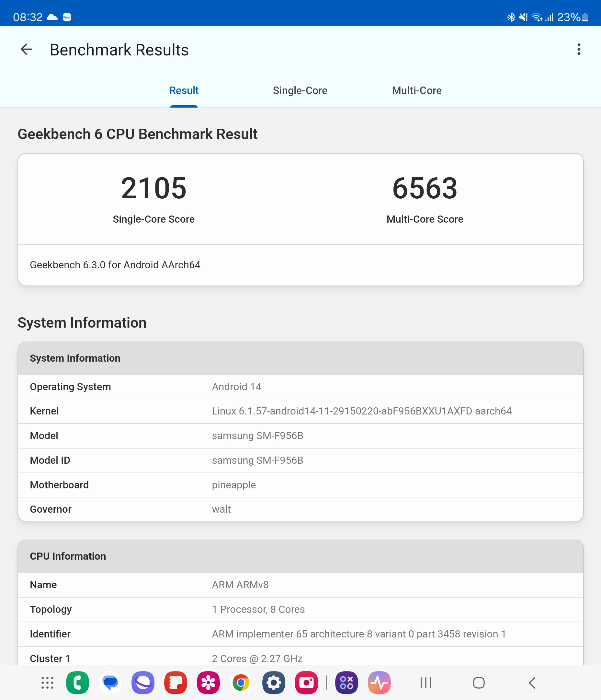This screenshot has height=700, width=601.
Task: Tap the single-core score 2105
Action: [153, 188]
